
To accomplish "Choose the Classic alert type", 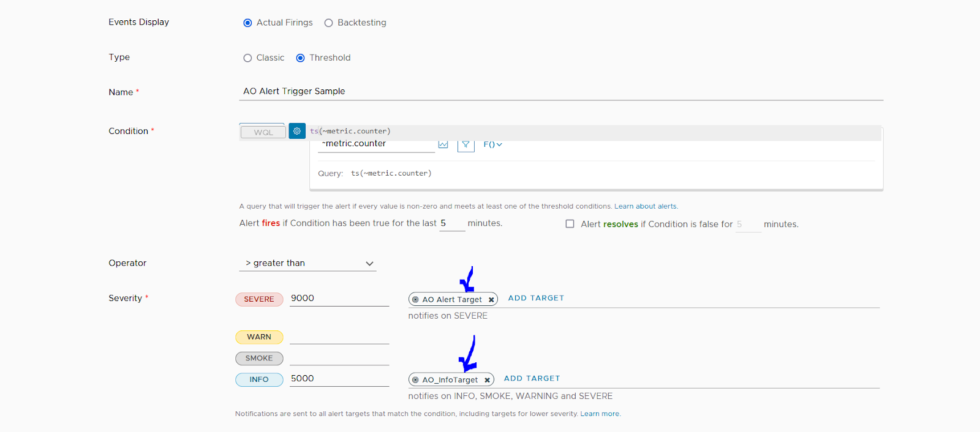I will coord(247,58).
